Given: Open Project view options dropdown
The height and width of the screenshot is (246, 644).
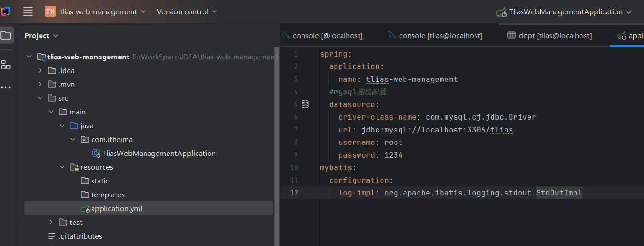Looking at the screenshot, I should [56, 36].
